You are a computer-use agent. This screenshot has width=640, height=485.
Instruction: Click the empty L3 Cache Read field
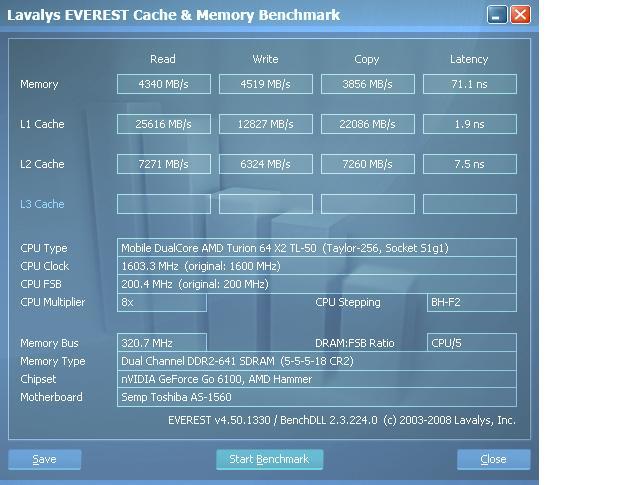point(164,204)
